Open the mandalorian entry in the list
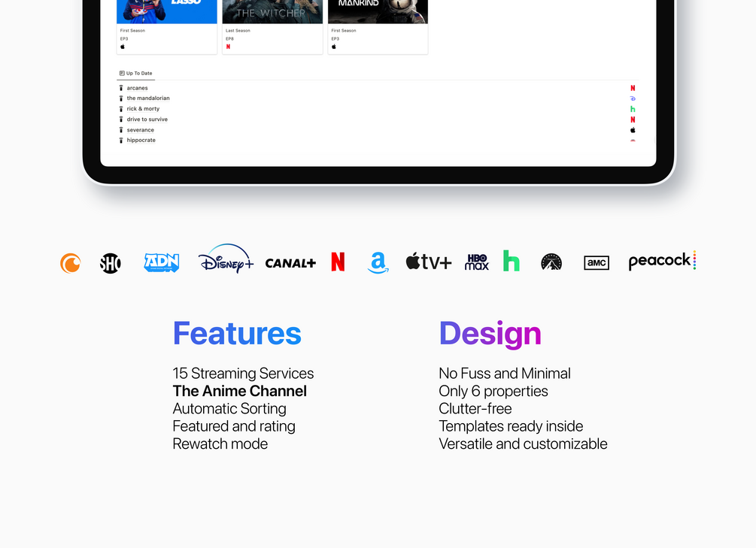756x548 pixels. pyautogui.click(x=148, y=98)
